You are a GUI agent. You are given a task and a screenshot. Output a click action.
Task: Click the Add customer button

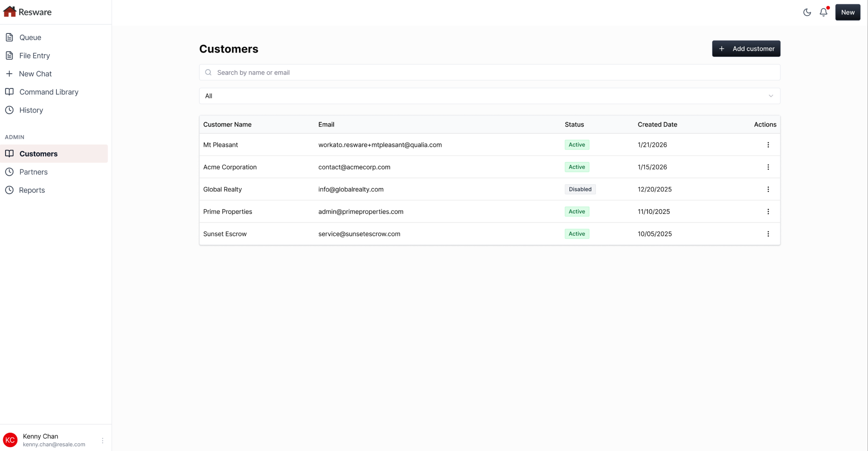pyautogui.click(x=746, y=49)
